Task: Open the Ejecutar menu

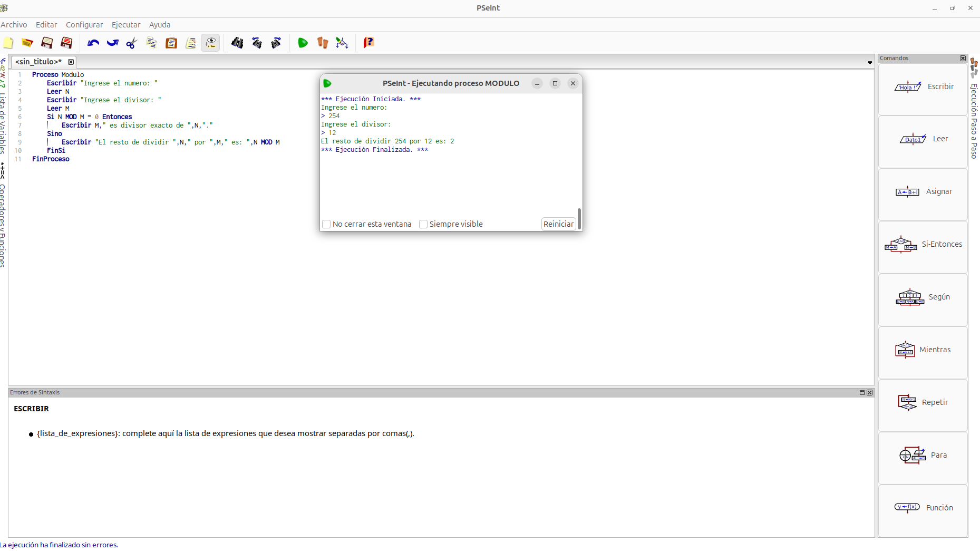Action: click(126, 25)
